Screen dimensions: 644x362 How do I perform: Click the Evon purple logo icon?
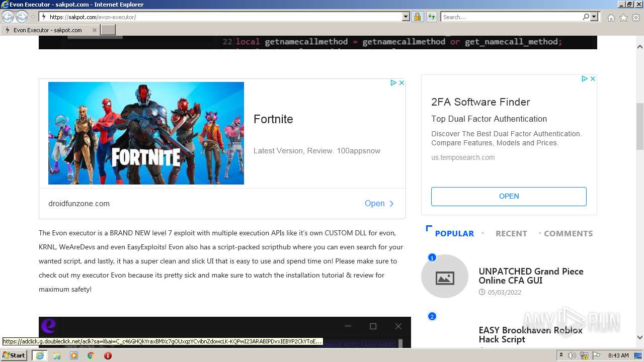pyautogui.click(x=48, y=326)
